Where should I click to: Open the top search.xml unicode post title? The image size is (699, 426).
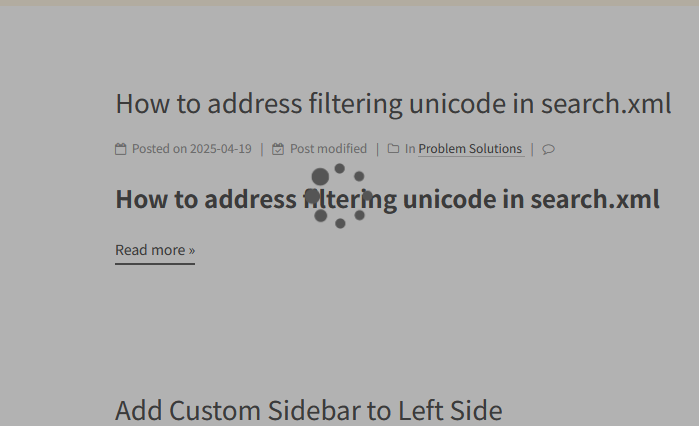coord(393,104)
